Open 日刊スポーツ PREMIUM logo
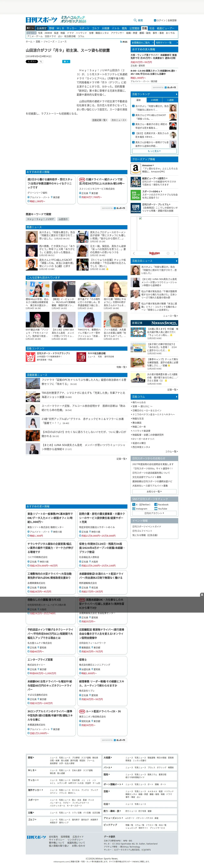The width and height of the screenshot is (204, 868). (x=135, y=208)
